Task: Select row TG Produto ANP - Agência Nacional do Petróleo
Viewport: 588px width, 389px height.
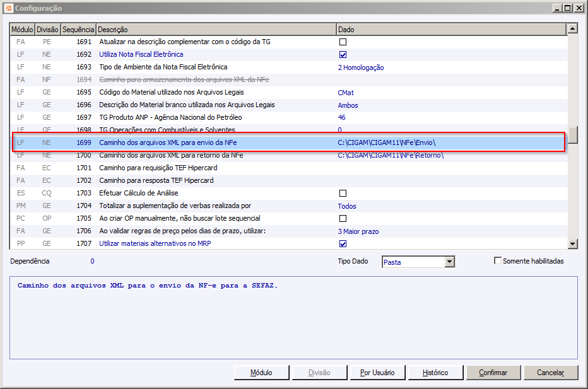Action: click(x=289, y=118)
